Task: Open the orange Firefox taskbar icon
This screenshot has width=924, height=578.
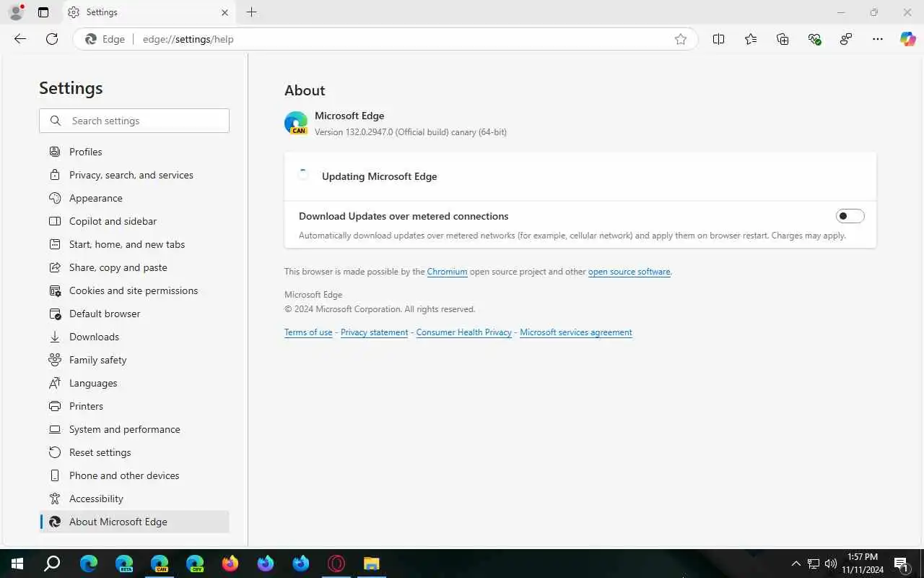Action: [230, 564]
